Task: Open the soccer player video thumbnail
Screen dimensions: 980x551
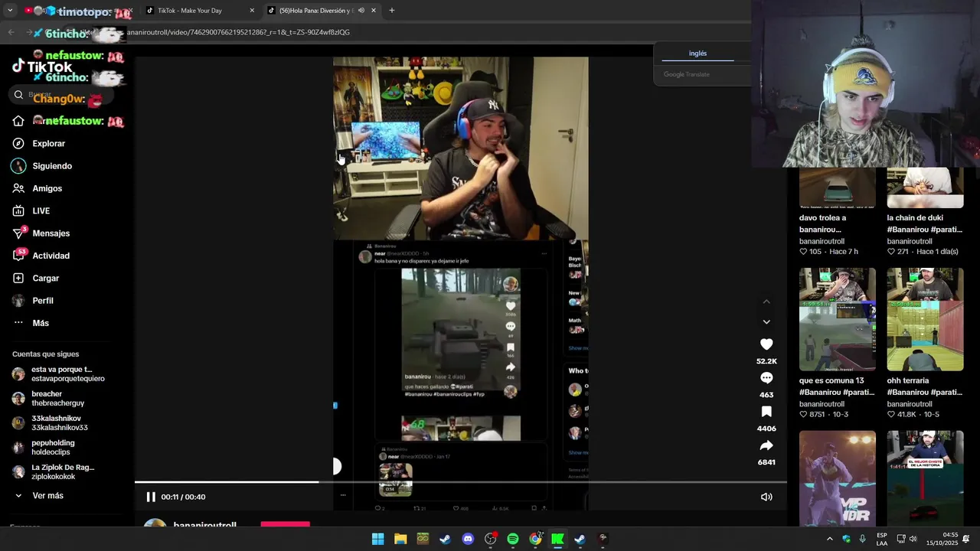Action: click(x=837, y=478)
